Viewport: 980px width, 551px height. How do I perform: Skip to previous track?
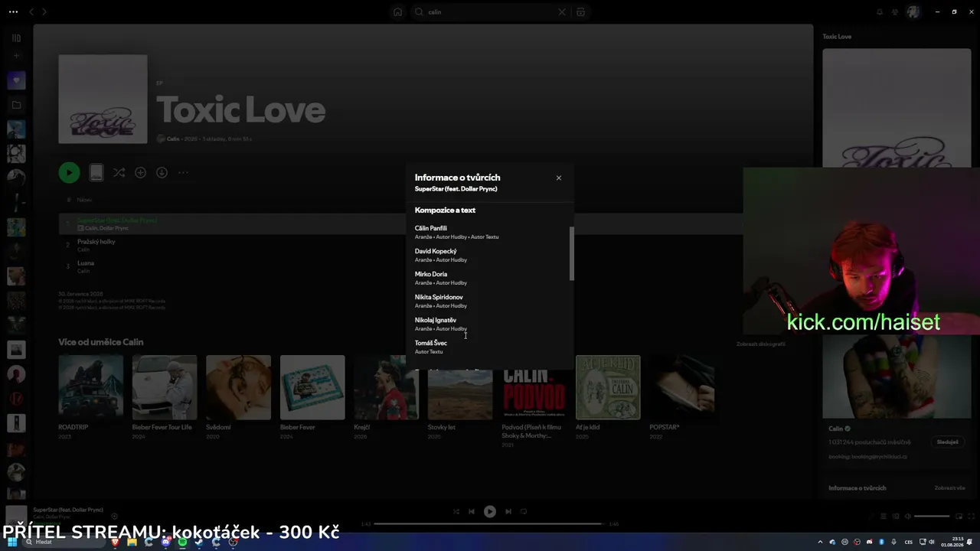click(472, 511)
